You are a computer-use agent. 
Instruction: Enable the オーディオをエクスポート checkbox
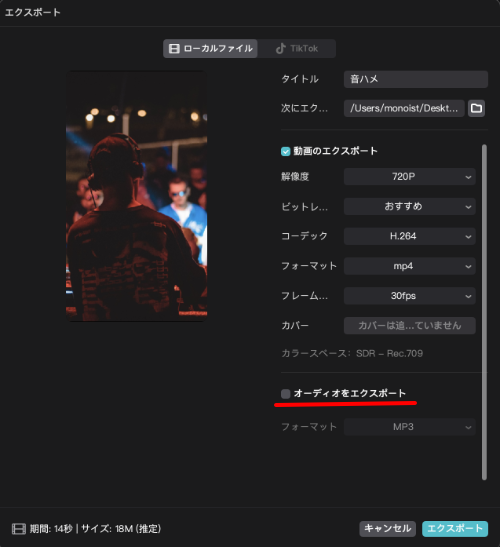click(285, 394)
